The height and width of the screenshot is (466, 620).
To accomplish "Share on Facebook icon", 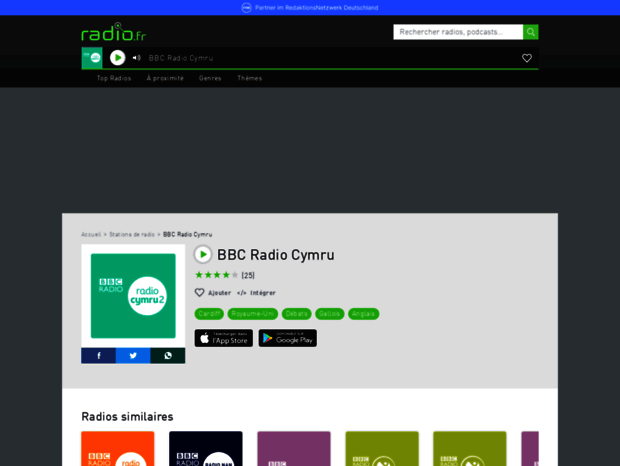I will pyautogui.click(x=98, y=355).
